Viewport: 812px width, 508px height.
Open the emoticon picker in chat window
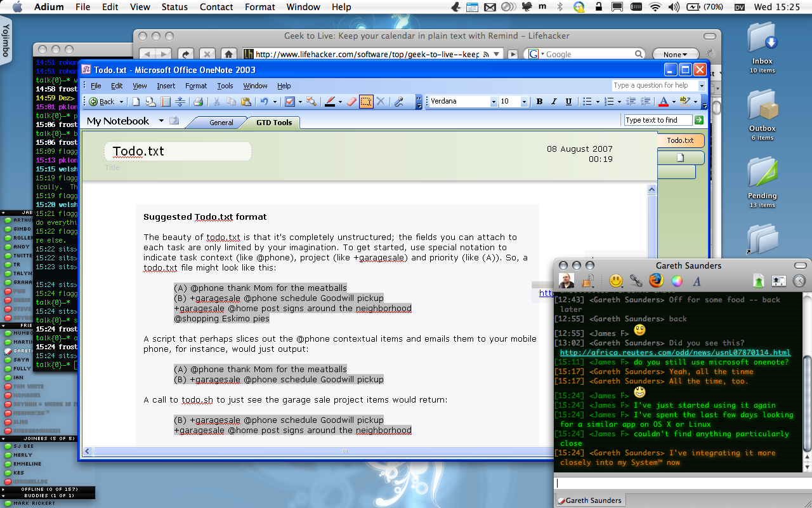pyautogui.click(x=615, y=280)
